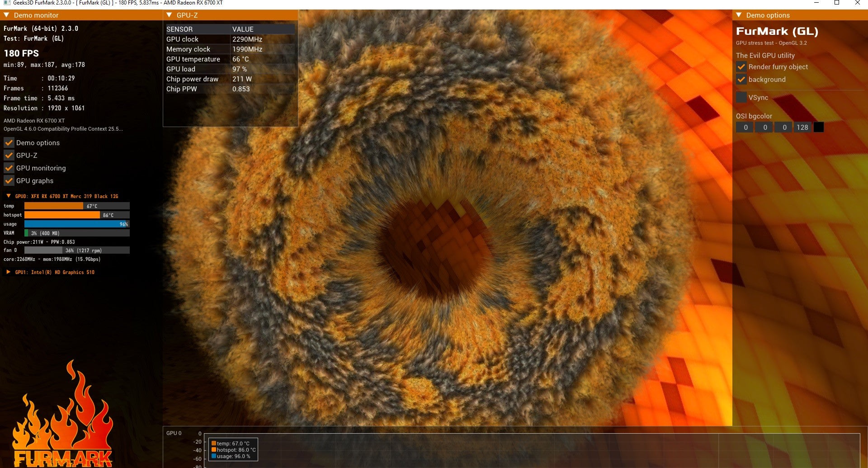
Task: Click the VRAM 3% bar
Action: (x=77, y=233)
